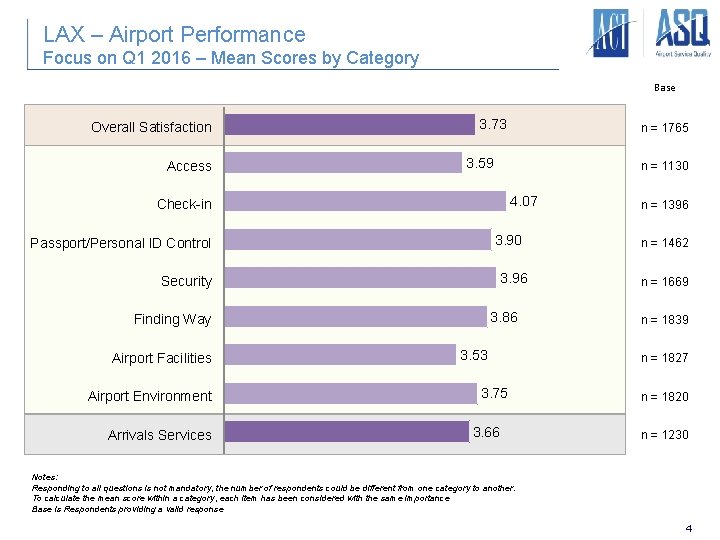Click the 4.07 Check-in score value
This screenshot has width=720, height=540.
point(523,201)
